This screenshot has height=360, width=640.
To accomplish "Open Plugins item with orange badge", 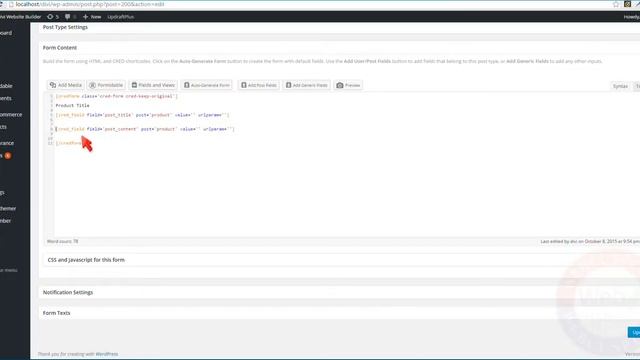I will click(x=6, y=156).
